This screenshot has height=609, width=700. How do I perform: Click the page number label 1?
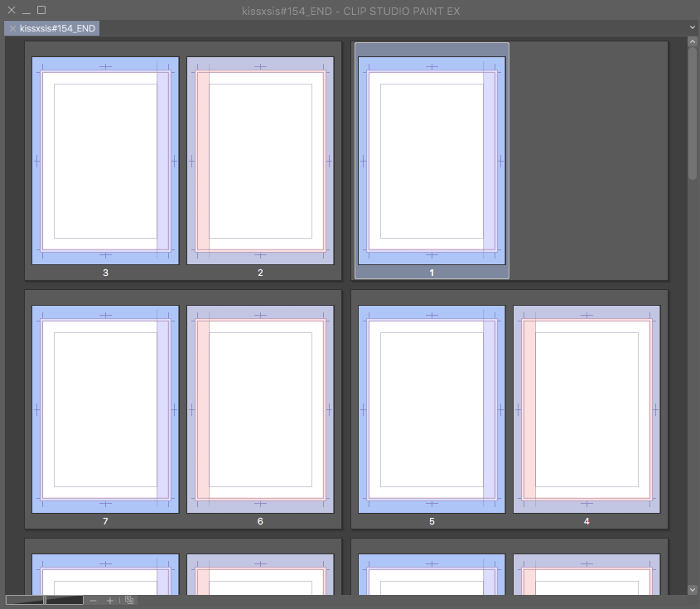pos(432,273)
